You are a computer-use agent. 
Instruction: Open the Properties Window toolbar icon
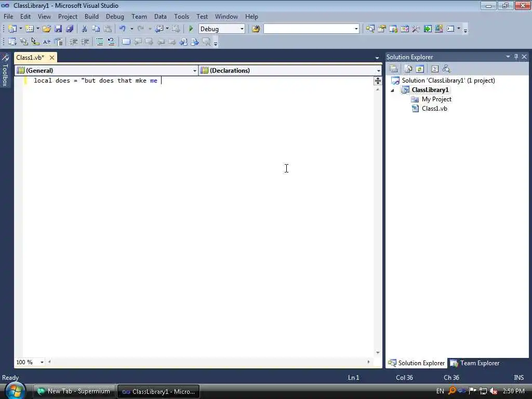click(x=382, y=29)
